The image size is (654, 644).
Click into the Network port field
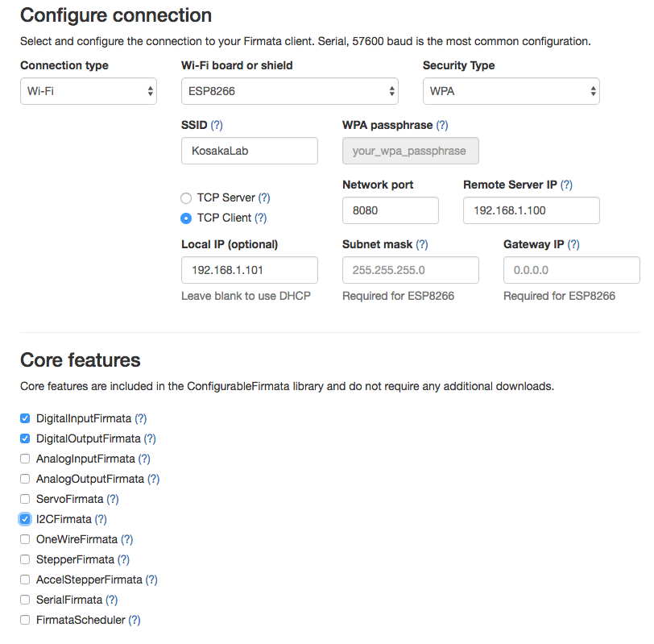(391, 210)
